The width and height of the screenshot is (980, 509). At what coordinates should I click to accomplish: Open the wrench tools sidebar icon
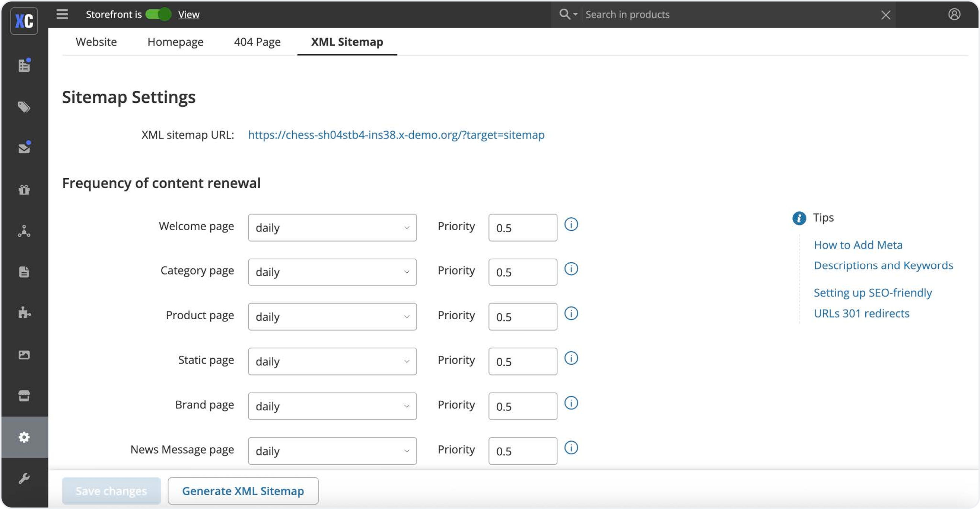click(x=24, y=478)
